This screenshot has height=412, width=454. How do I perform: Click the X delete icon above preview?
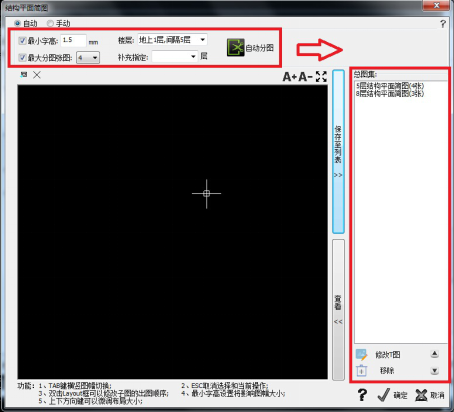37,75
